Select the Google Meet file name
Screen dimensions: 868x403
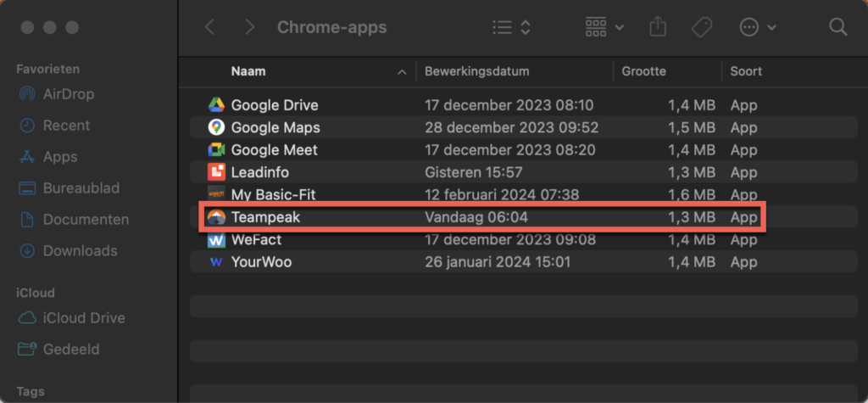point(275,150)
